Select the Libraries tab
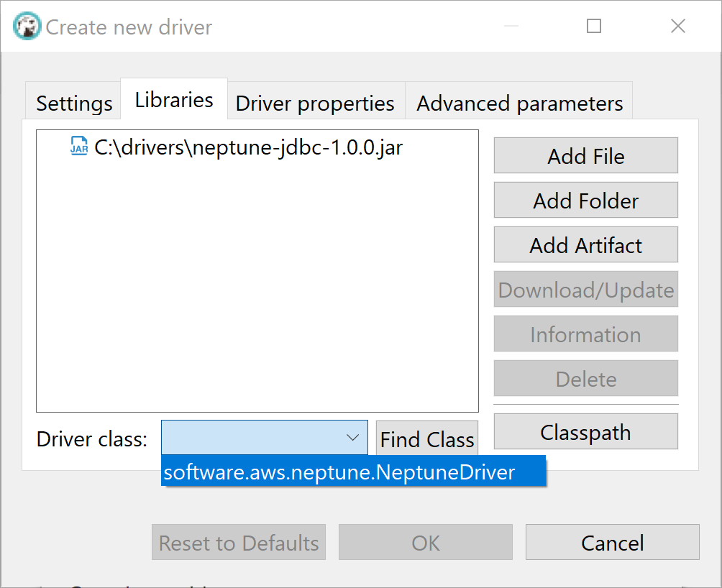 174,99
